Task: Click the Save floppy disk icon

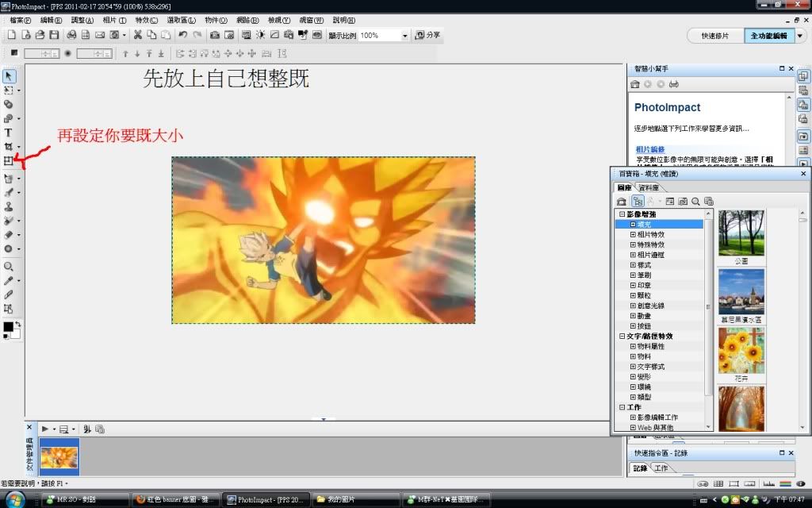Action: 54,35
